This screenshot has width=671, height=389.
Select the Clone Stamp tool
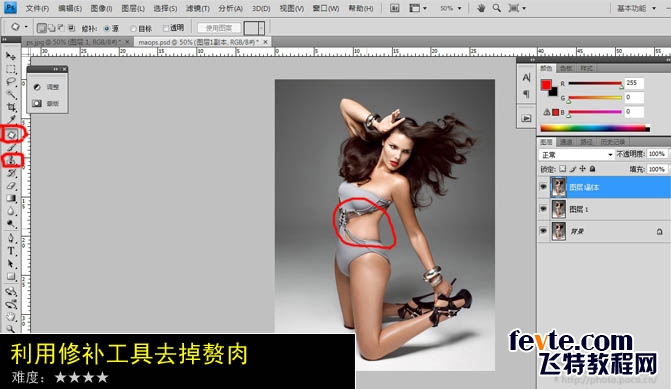[11, 160]
